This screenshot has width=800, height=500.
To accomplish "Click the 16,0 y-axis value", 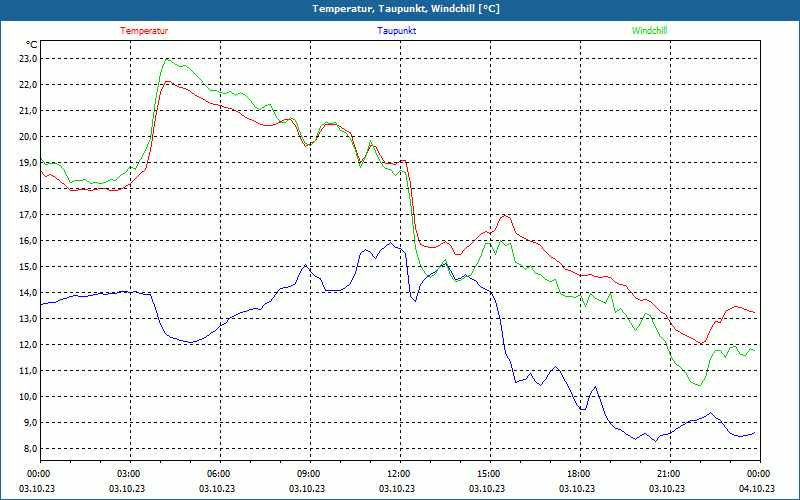I will pyautogui.click(x=29, y=241).
